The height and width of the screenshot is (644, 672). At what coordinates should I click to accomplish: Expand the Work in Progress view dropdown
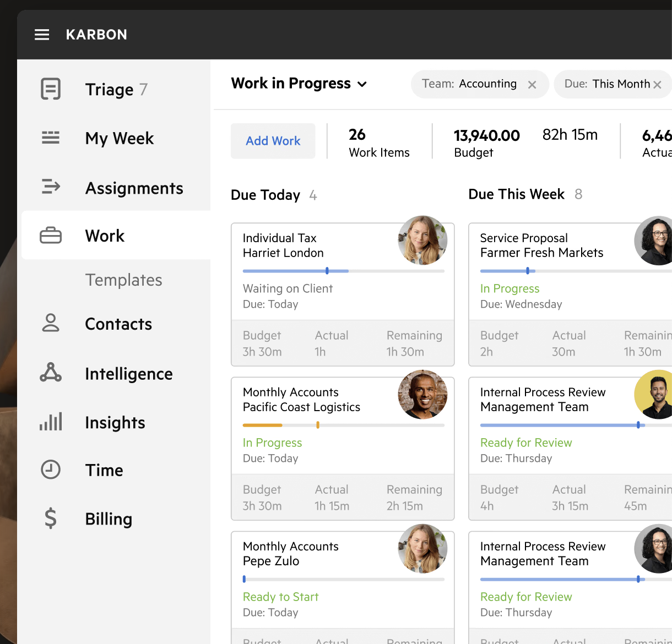(362, 84)
